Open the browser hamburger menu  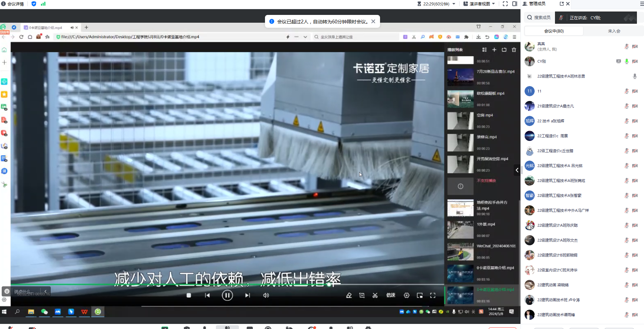[x=514, y=37]
